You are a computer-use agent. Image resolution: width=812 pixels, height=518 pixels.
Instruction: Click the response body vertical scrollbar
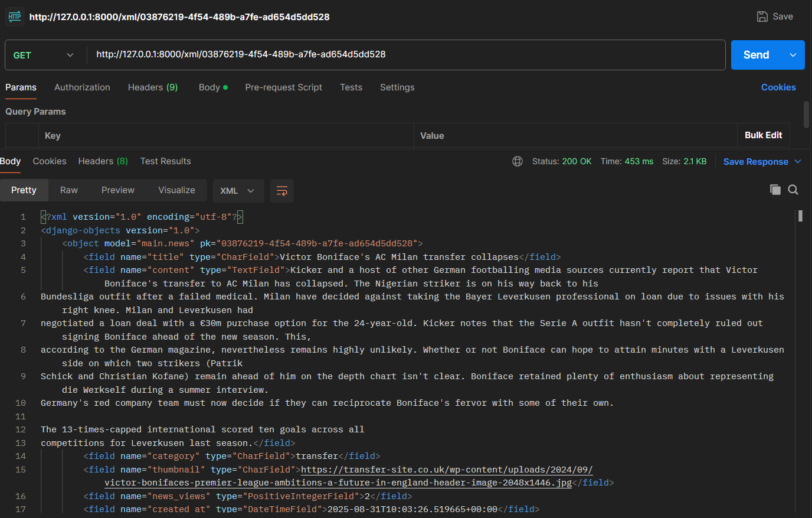tap(800, 216)
